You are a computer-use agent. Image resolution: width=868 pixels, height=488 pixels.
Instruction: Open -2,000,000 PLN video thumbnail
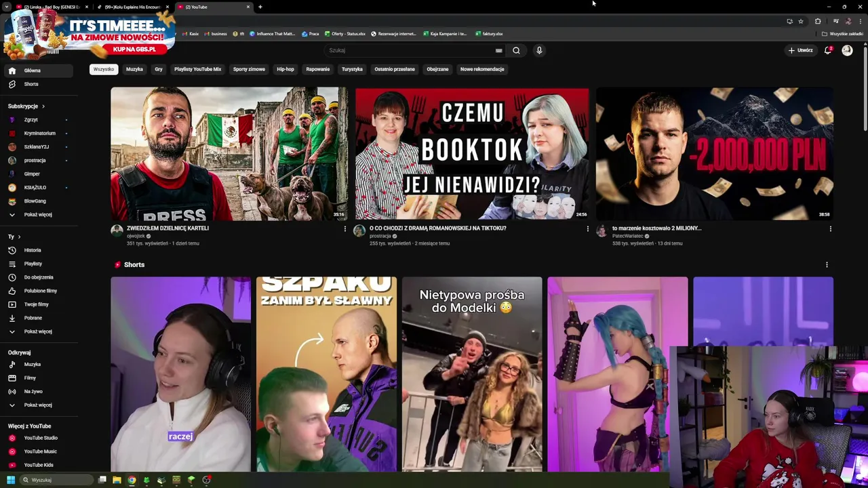(x=715, y=153)
